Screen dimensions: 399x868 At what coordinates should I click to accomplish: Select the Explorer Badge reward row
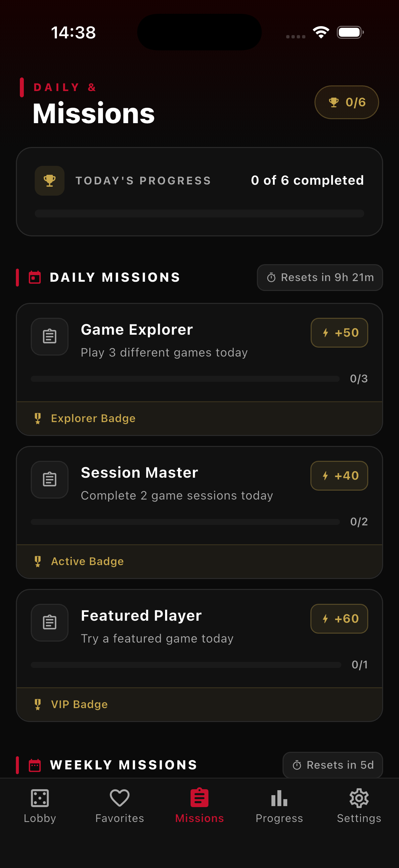[x=199, y=418]
